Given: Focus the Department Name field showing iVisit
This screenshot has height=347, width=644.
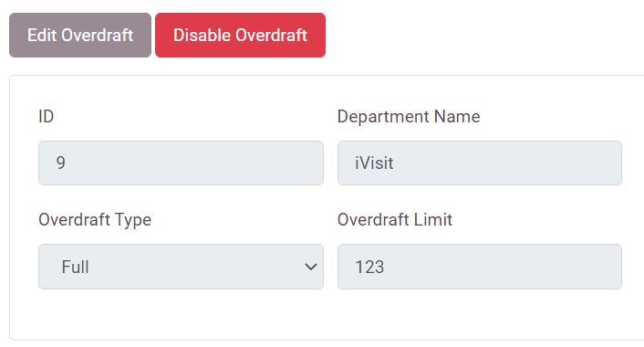Looking at the screenshot, I should pos(479,163).
